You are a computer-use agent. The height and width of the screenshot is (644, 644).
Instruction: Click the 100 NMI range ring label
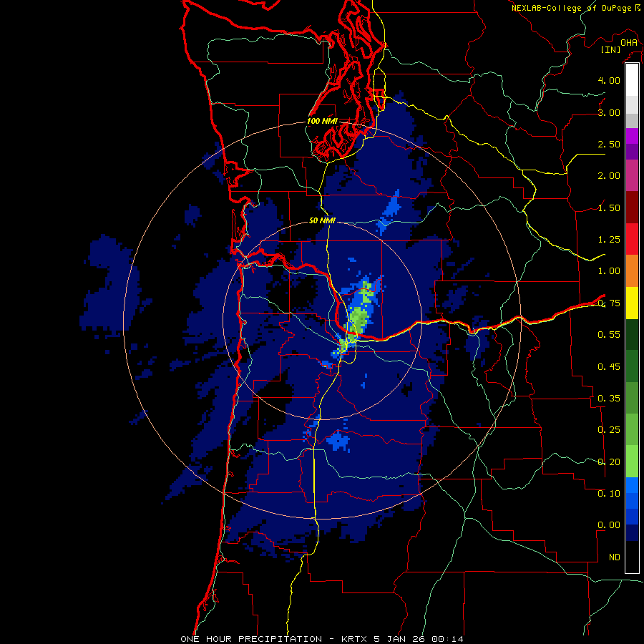tap(323, 121)
